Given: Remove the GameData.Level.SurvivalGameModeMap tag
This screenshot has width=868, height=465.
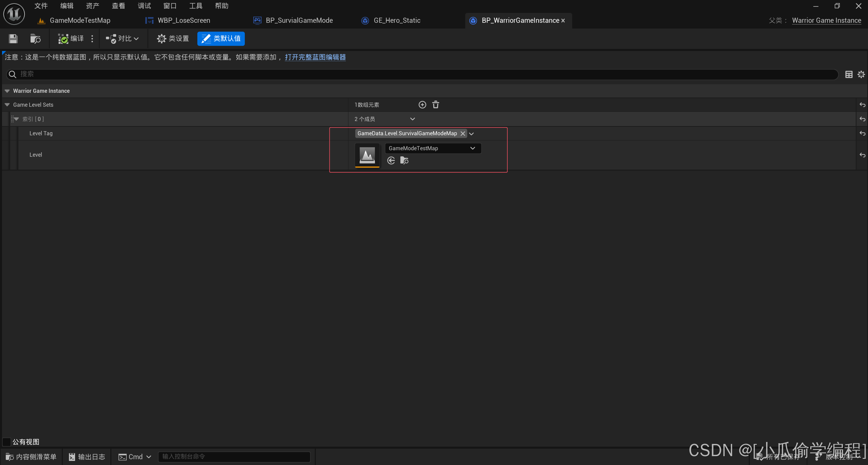Looking at the screenshot, I should coord(463,134).
